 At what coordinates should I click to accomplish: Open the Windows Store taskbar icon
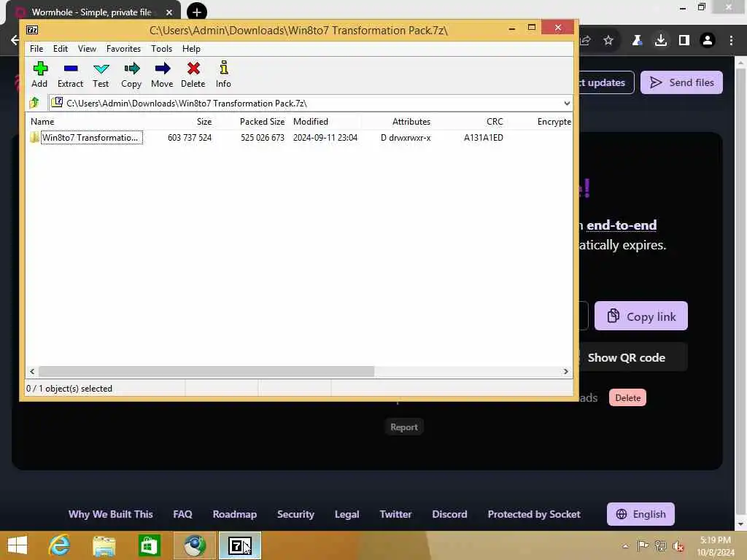point(149,545)
